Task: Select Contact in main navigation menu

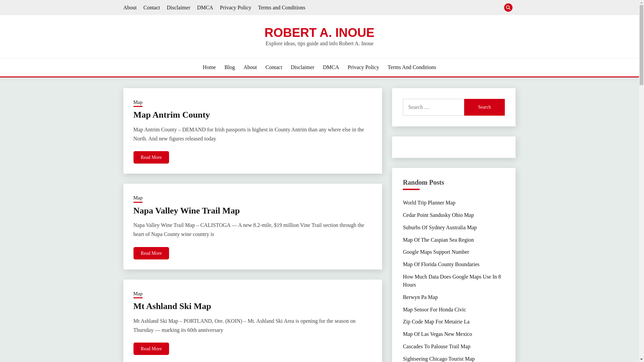Action: point(274,67)
